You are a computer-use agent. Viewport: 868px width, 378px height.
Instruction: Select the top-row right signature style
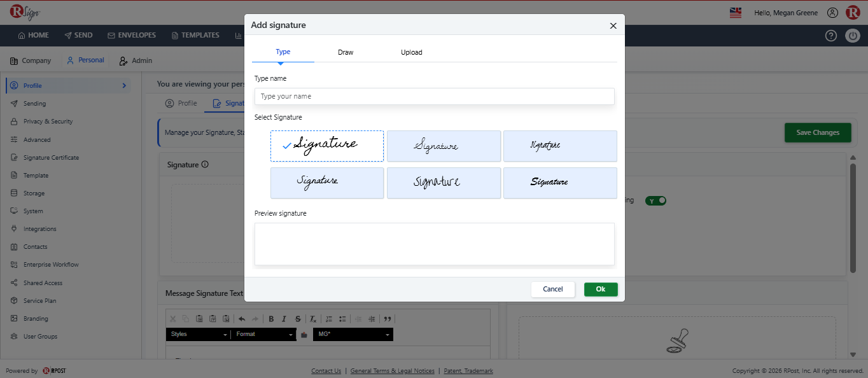click(x=560, y=146)
